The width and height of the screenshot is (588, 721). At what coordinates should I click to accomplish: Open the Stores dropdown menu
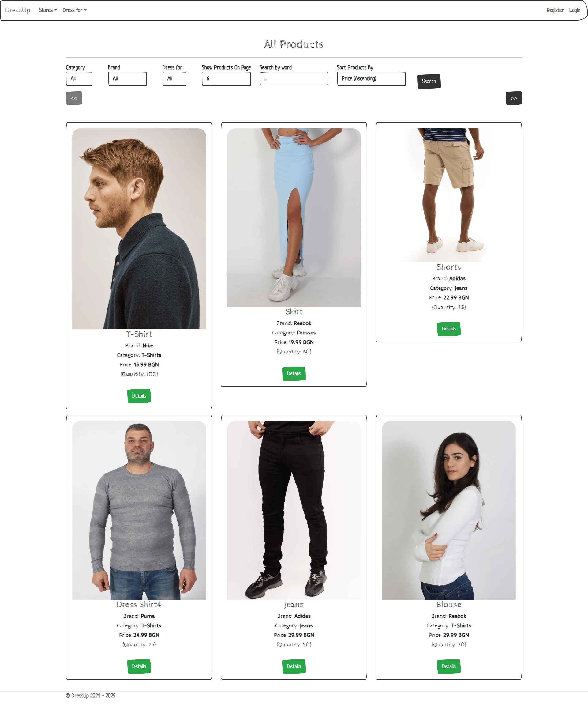pos(48,10)
